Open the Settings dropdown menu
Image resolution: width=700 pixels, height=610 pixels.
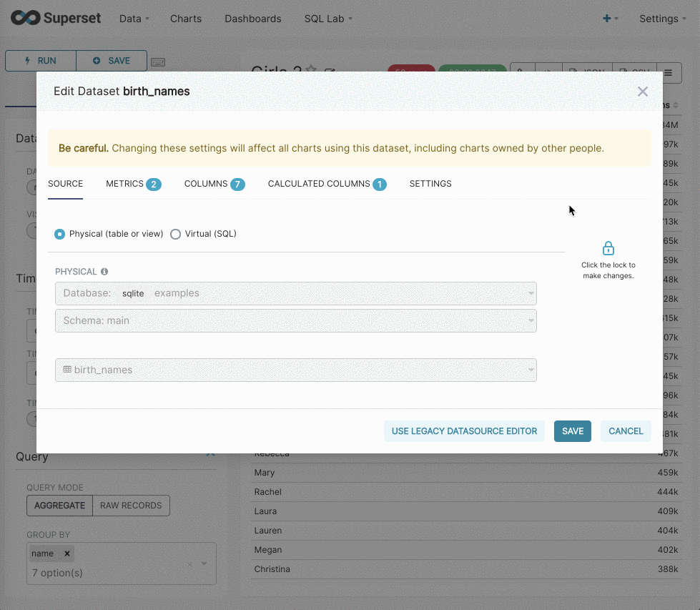point(663,19)
